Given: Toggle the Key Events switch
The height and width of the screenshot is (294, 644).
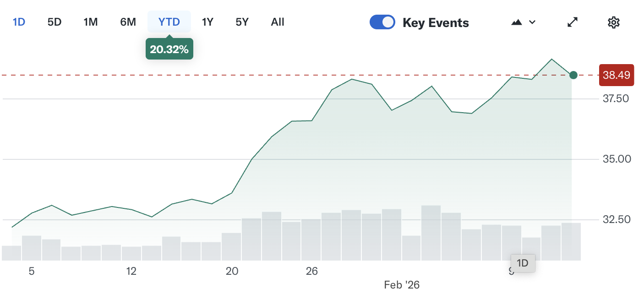Looking at the screenshot, I should tap(382, 22).
